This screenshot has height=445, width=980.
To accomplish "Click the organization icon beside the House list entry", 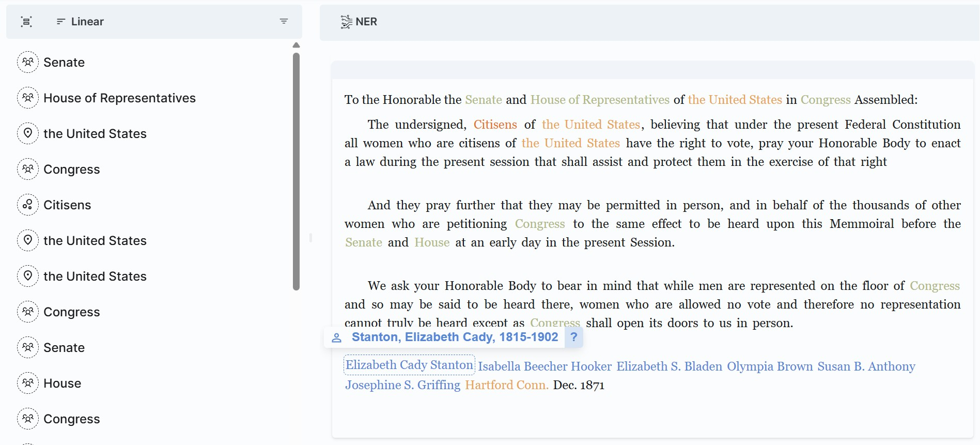I will tap(28, 383).
